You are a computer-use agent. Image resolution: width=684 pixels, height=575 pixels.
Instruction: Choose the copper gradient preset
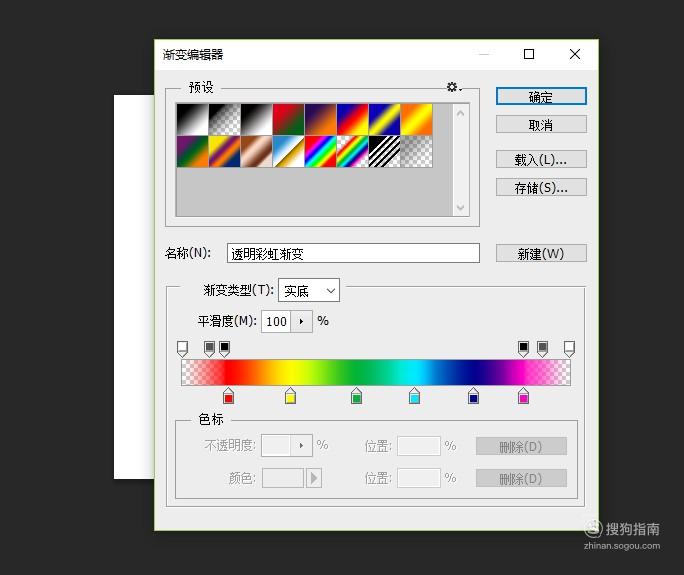256,151
